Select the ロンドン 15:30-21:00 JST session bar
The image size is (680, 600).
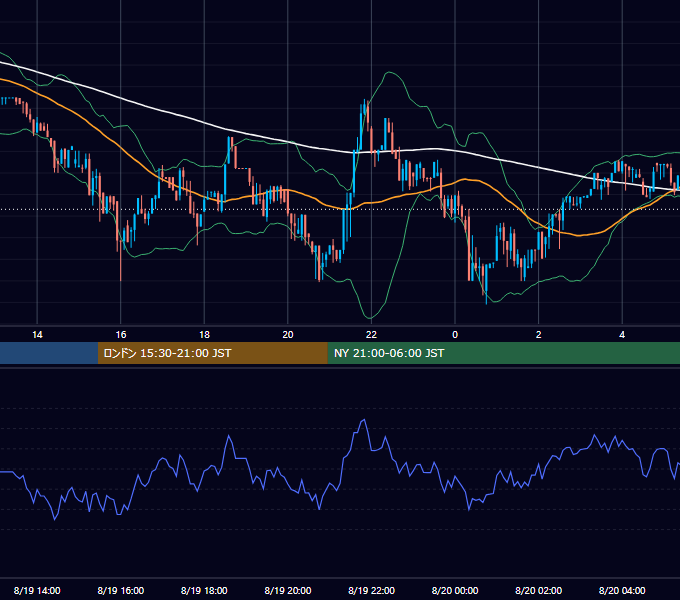[x=212, y=353]
